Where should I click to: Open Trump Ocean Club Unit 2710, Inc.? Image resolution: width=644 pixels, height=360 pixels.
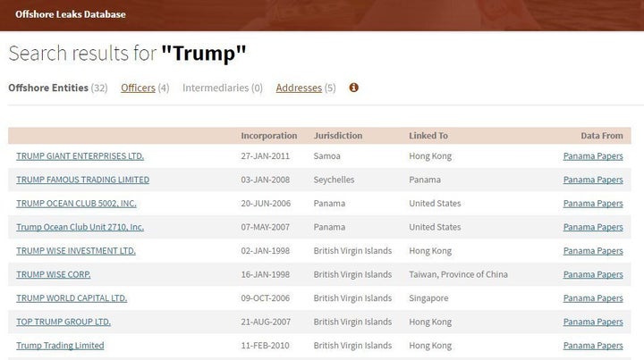pyautogui.click(x=80, y=227)
